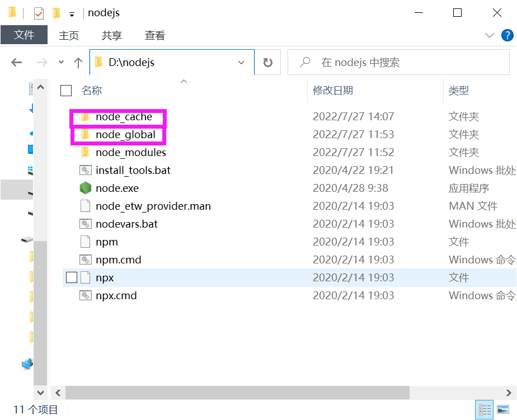Click the install_tools.bat file name
This screenshot has height=420, width=517.
[x=133, y=170]
